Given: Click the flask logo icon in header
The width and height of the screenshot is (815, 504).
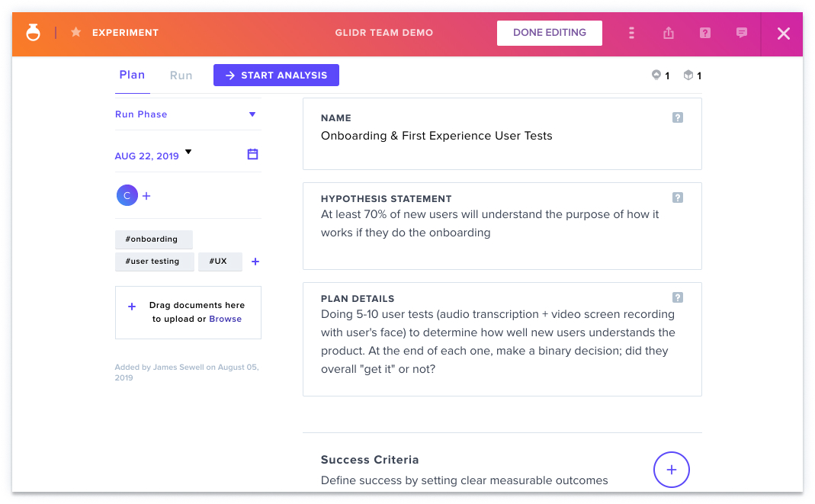Looking at the screenshot, I should pos(34,32).
